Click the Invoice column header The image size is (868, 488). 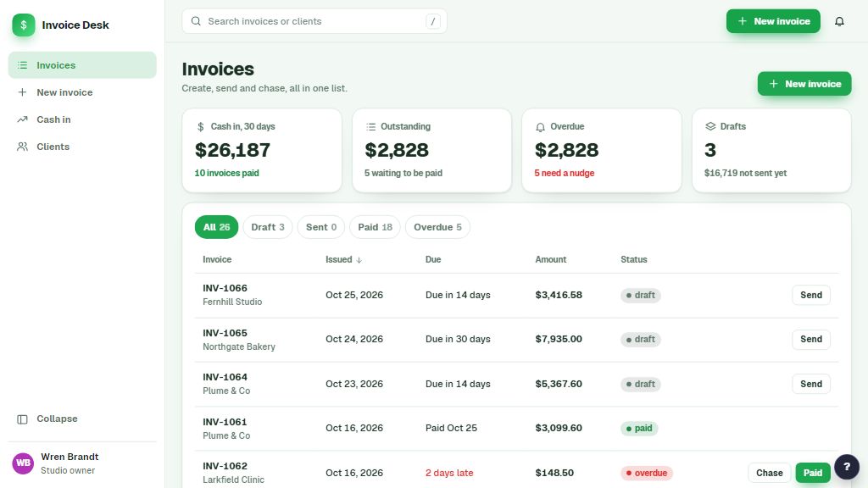pyautogui.click(x=217, y=259)
